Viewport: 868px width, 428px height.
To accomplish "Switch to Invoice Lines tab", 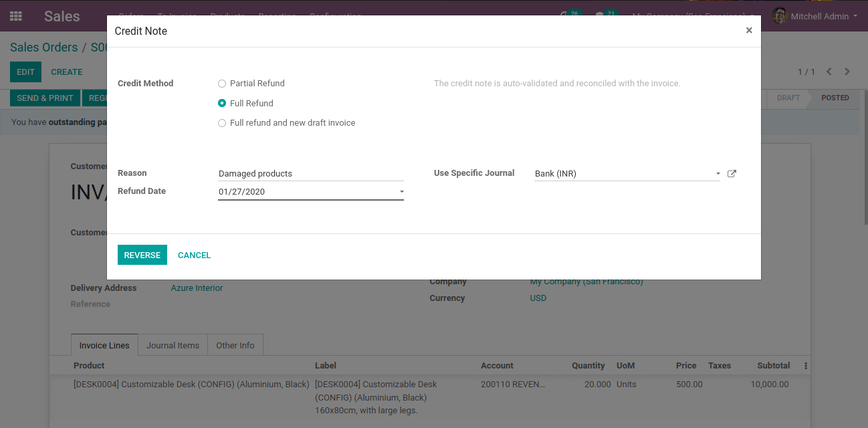I will point(104,345).
